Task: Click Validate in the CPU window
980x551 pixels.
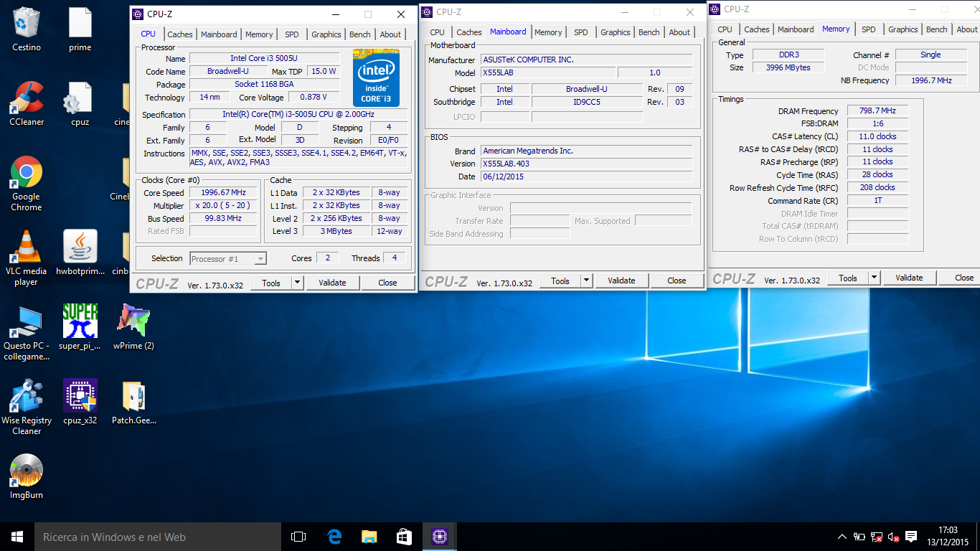Action: (x=332, y=283)
